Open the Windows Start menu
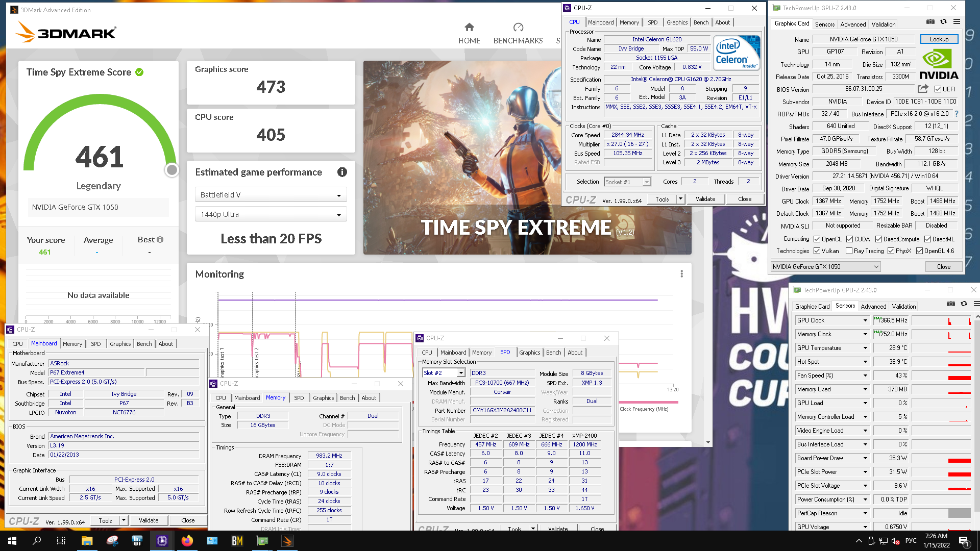Viewport: 980px width, 551px height. tap(12, 541)
